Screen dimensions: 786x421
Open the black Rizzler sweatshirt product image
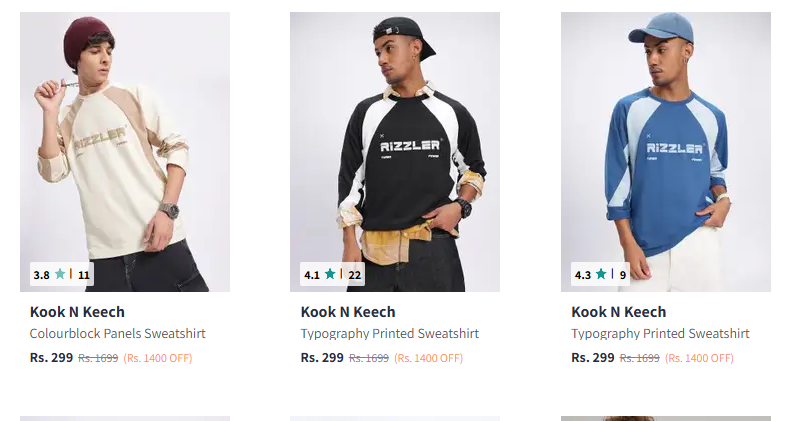395,150
